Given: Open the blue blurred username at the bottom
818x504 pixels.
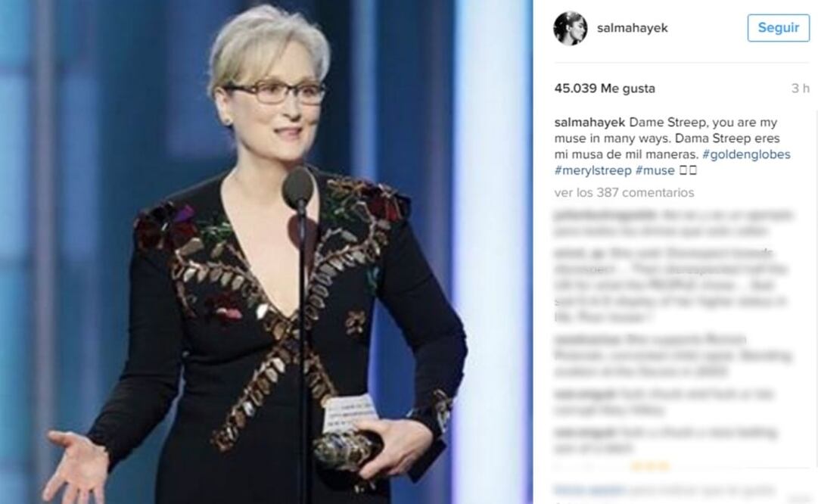Looking at the screenshot, I should tap(589, 490).
